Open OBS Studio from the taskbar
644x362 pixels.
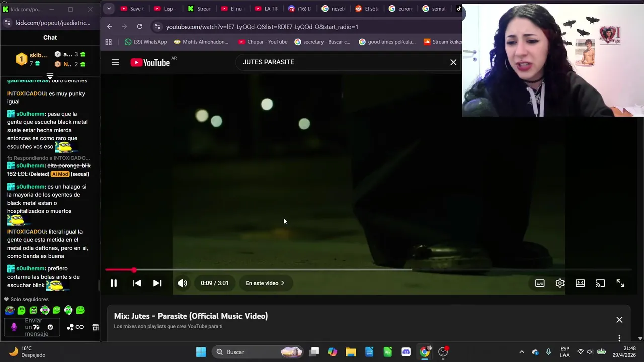point(443,352)
